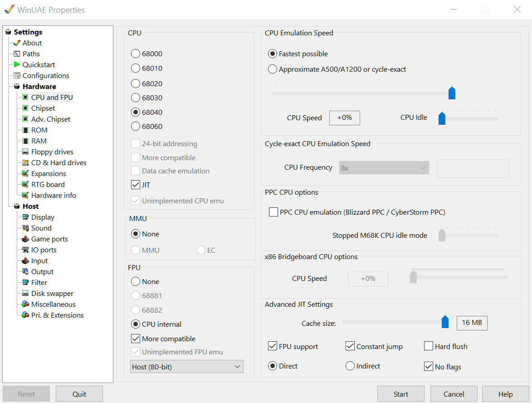Click the green Quickstart arrow icon

point(17,64)
